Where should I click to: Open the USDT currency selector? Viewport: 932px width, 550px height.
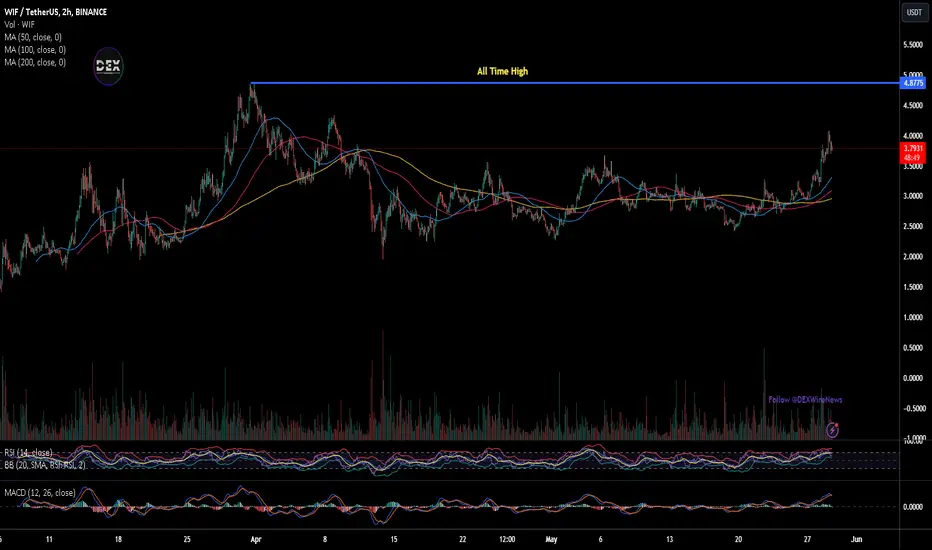coord(914,12)
